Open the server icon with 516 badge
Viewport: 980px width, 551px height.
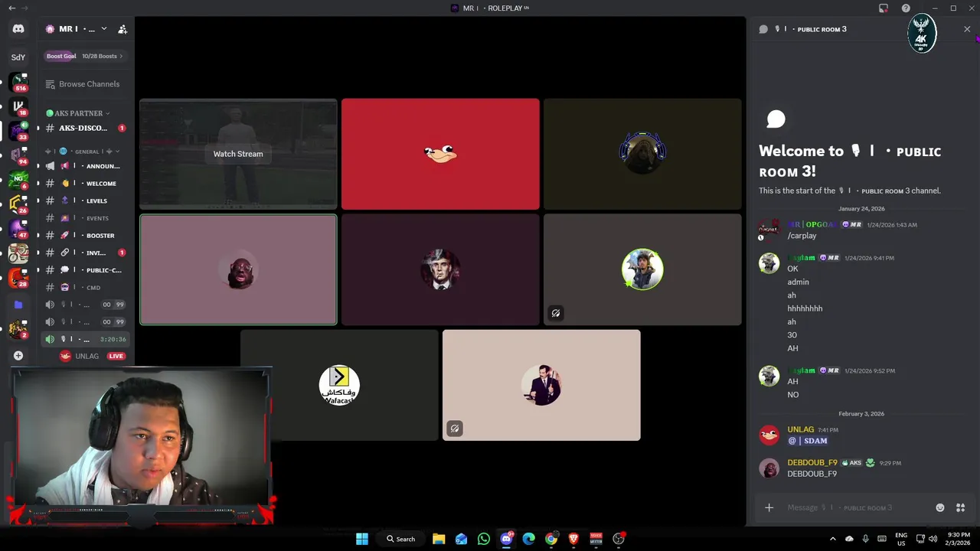[x=18, y=82]
